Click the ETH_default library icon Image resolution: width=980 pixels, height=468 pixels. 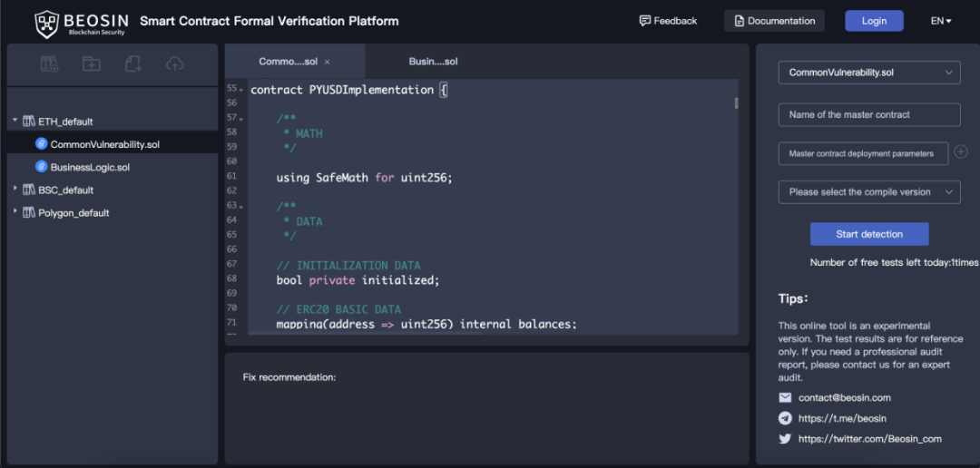29,122
